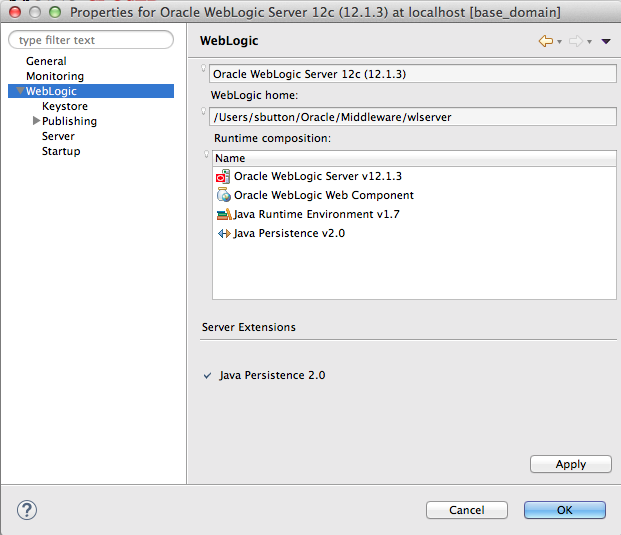
Task: Open the help question mark icon
Action: 27,510
